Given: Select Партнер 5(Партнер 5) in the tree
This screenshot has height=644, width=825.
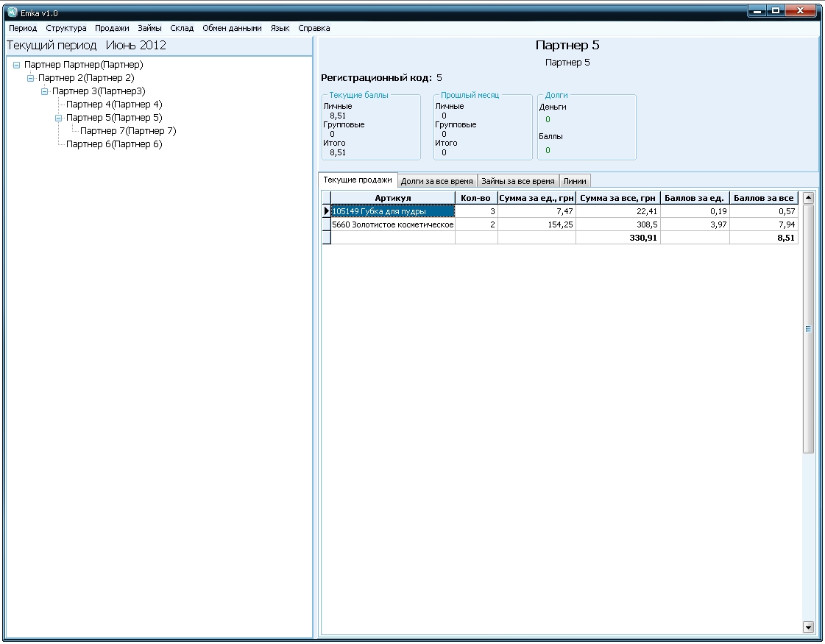Looking at the screenshot, I should (114, 117).
